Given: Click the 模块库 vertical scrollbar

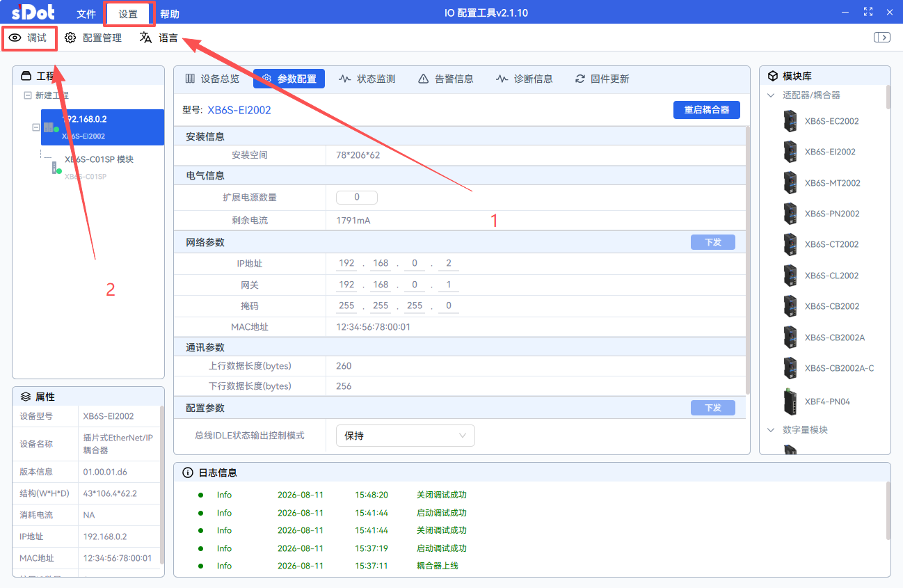Looking at the screenshot, I should [x=888, y=97].
